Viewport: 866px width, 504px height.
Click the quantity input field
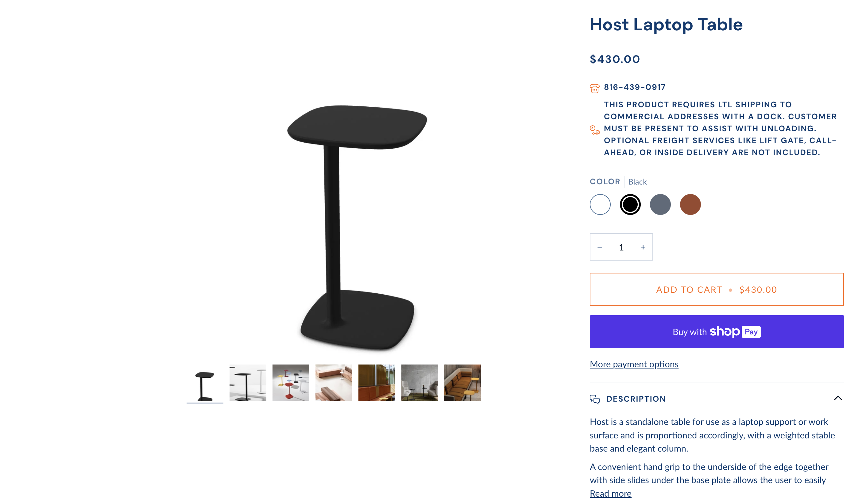[621, 247]
